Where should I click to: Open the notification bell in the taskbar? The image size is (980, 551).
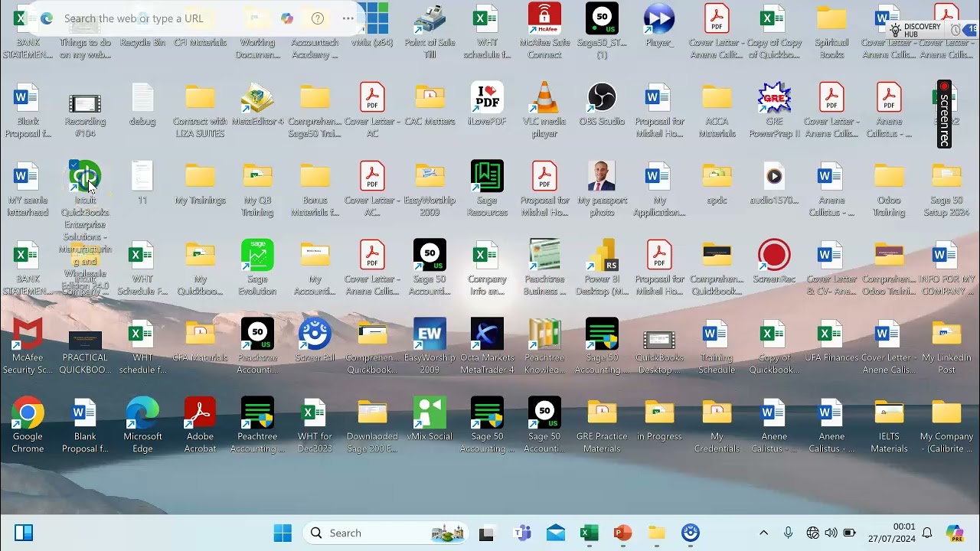[x=927, y=533]
